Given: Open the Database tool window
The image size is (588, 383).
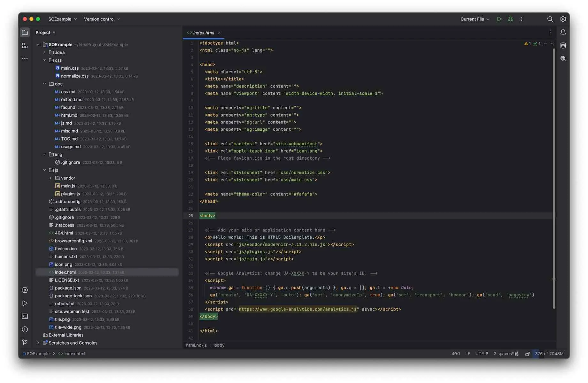Looking at the screenshot, I should click(x=563, y=46).
